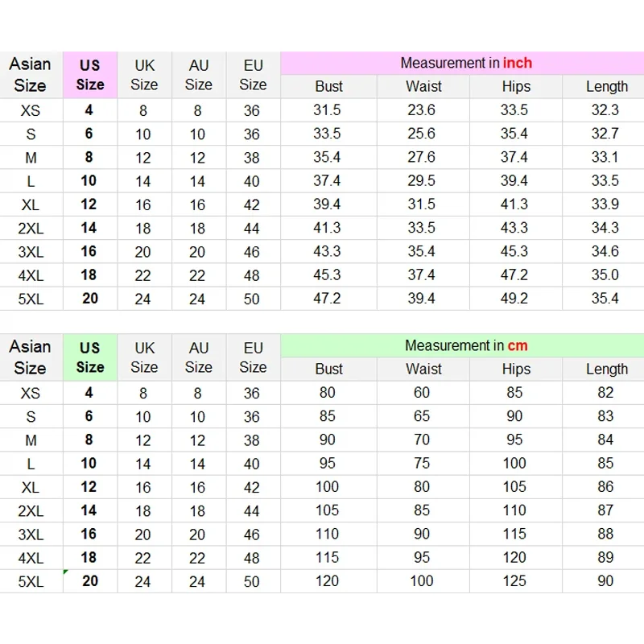This screenshot has width=644, height=644.
Task: Select the green-highlighted US Size header cell
Action: (x=90, y=357)
